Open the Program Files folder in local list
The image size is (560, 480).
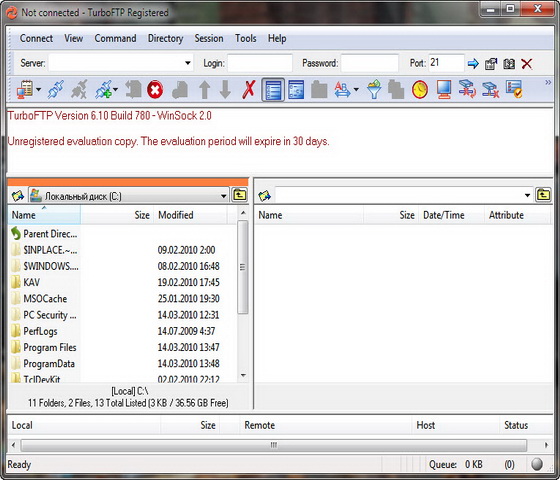[50, 347]
